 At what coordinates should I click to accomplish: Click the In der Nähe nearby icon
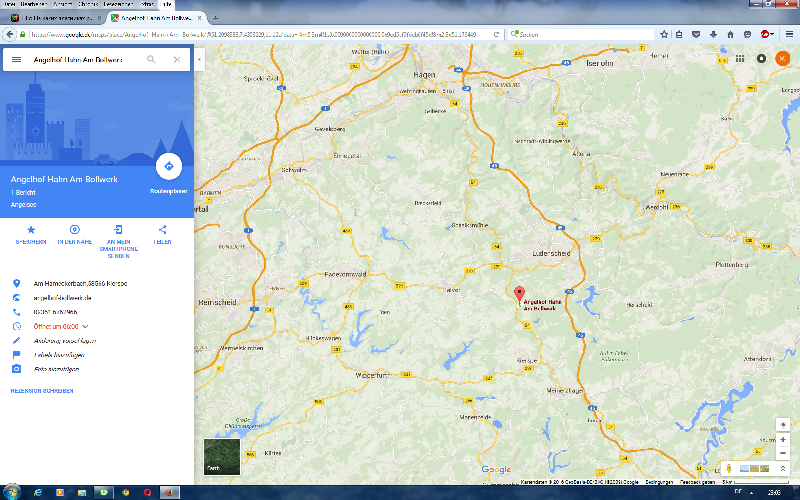(74, 230)
